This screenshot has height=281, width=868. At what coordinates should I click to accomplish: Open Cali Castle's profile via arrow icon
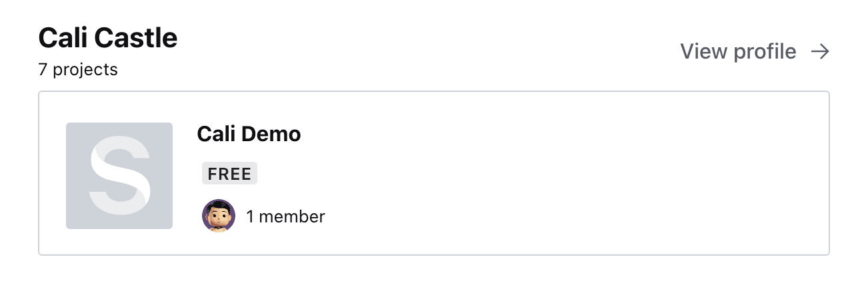820,51
